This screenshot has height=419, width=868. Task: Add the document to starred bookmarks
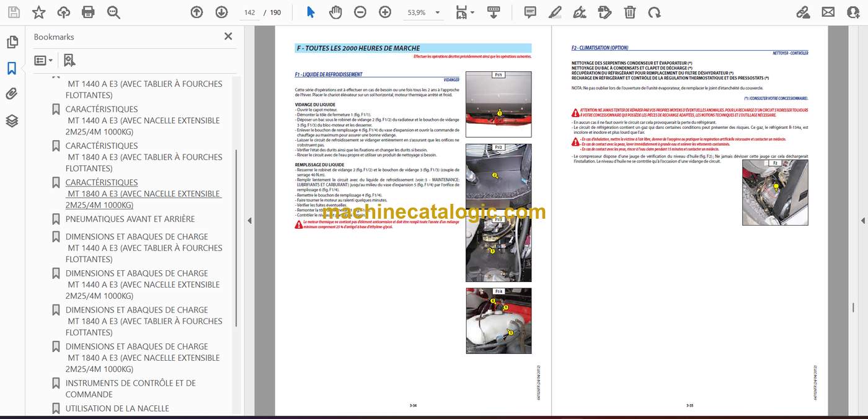coord(38,12)
